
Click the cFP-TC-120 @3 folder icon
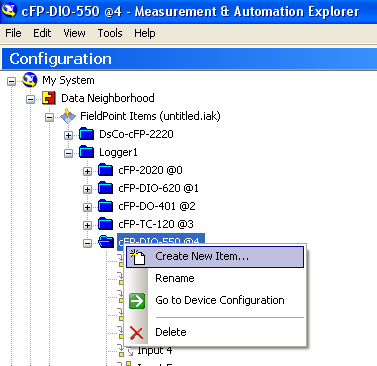106,224
